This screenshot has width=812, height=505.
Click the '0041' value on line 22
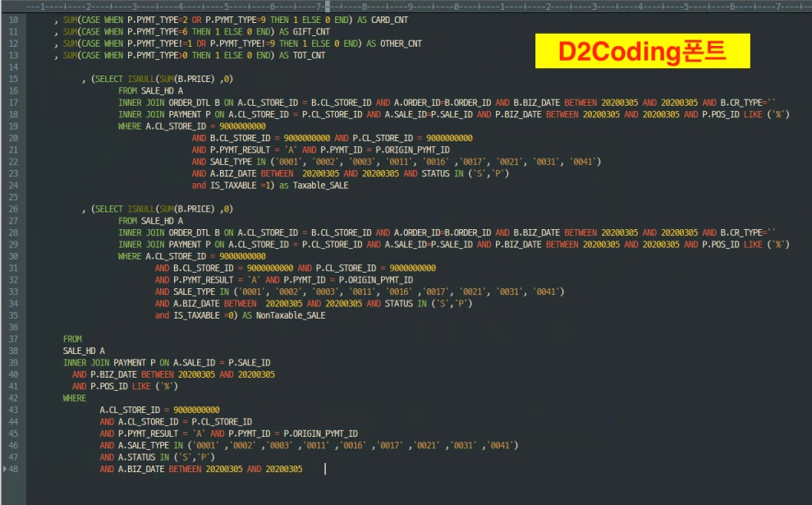pyautogui.click(x=583, y=162)
